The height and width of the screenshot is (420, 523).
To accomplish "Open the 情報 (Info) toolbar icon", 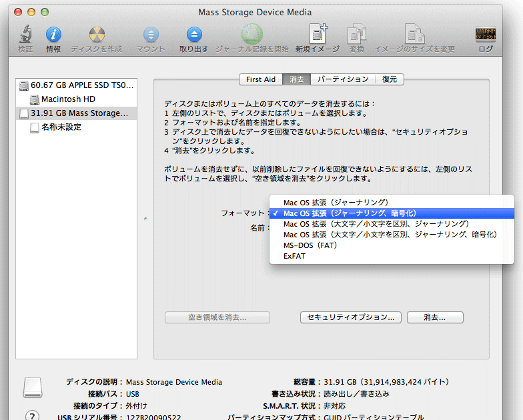I will point(53,35).
